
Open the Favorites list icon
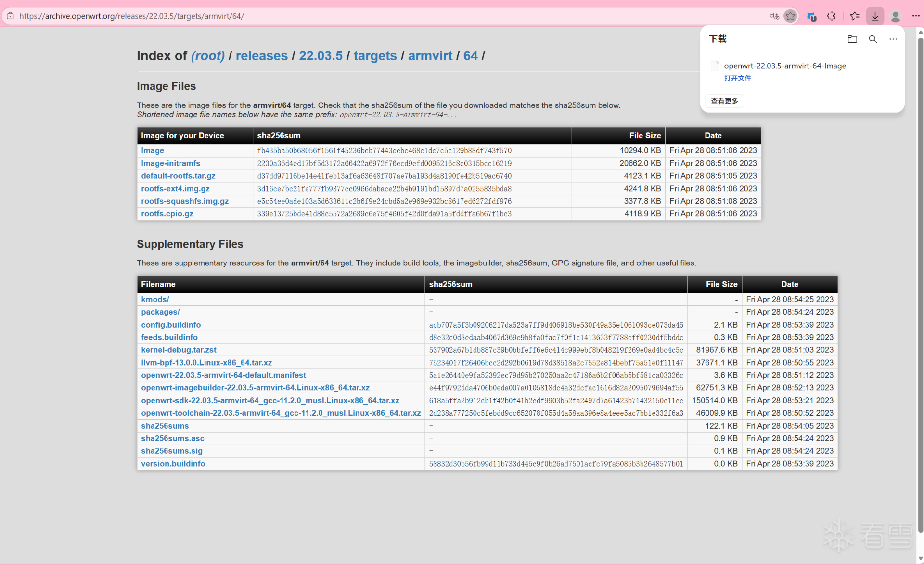855,16
